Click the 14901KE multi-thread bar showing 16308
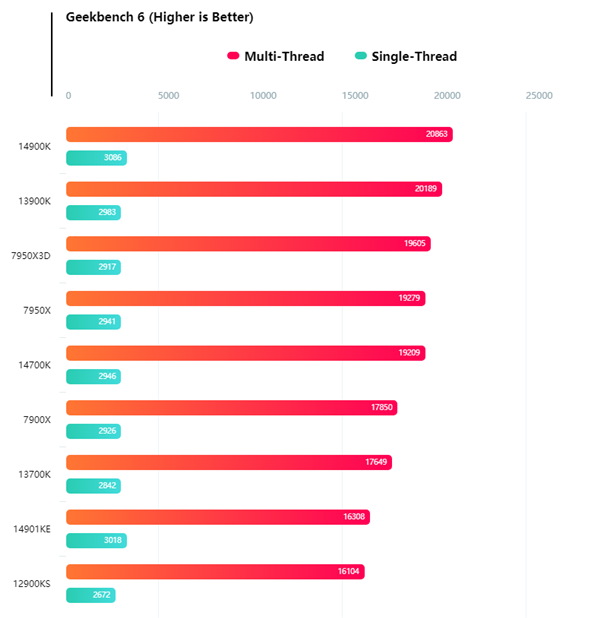Viewport: 600px width, 618px height. pyautogui.click(x=217, y=517)
